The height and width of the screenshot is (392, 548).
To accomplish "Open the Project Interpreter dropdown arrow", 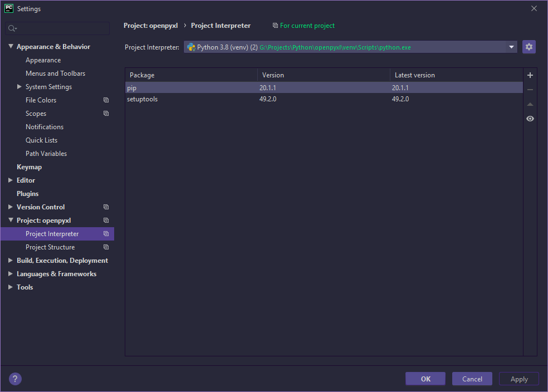I will point(511,47).
